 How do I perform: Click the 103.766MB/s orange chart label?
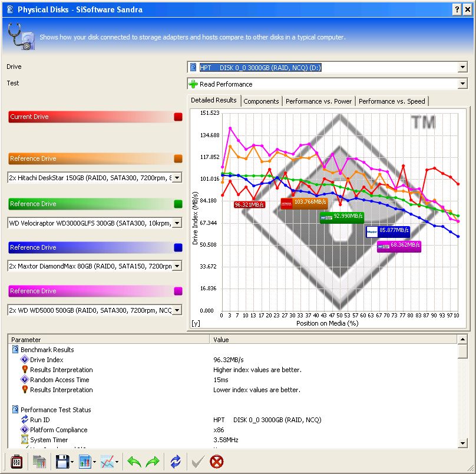304,203
